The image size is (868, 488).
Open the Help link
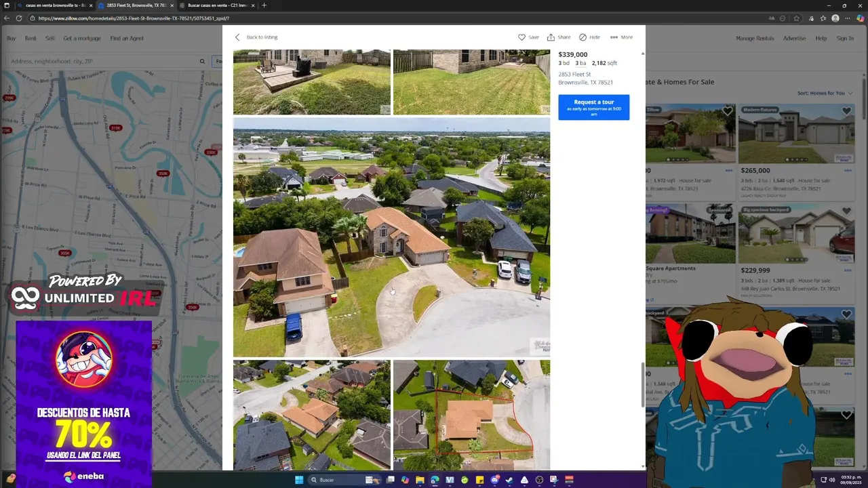(821, 39)
